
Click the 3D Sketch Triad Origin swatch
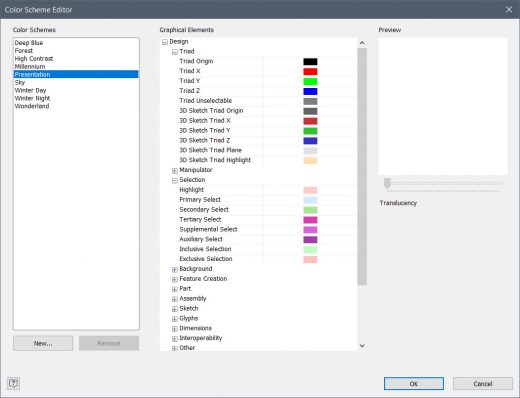click(310, 111)
